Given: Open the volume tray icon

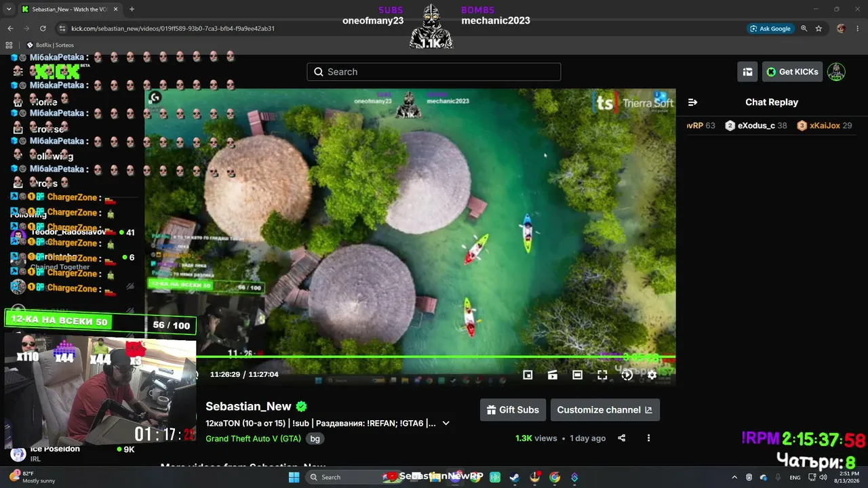Looking at the screenshot, I should point(823,477).
